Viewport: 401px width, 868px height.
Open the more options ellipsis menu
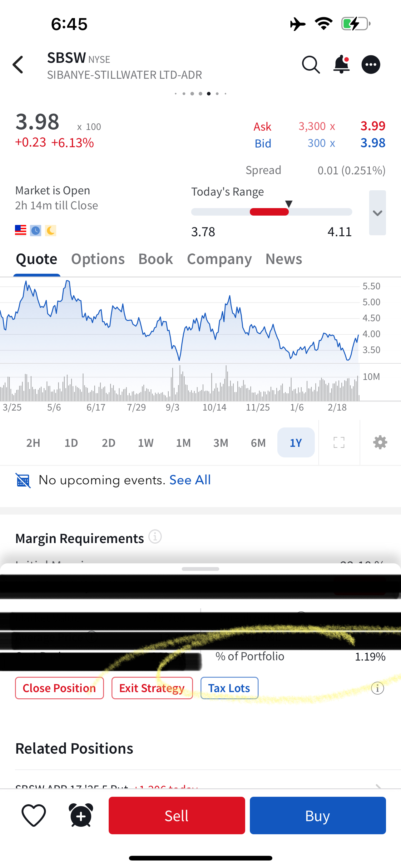coord(371,65)
